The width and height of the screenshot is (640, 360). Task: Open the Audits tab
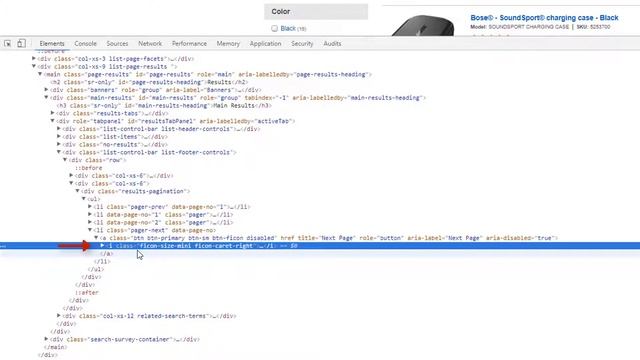[x=332, y=43]
